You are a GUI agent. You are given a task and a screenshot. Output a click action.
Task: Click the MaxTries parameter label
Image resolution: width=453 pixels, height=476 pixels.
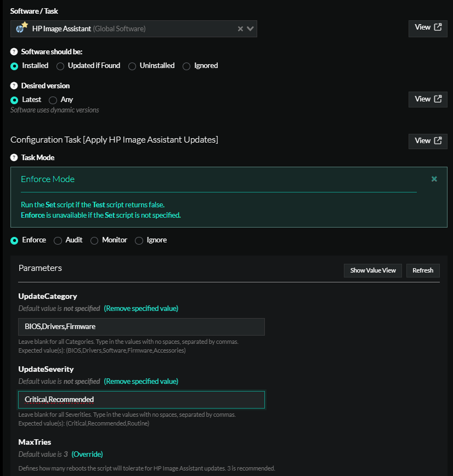click(35, 442)
